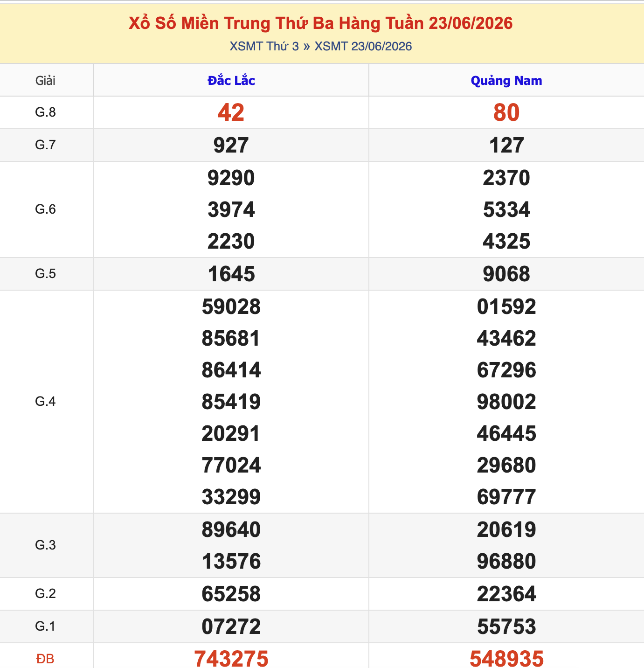Click Quảng Nam G.4 number 29680
Image resolution: width=644 pixels, height=668 pixels.
coord(506,465)
